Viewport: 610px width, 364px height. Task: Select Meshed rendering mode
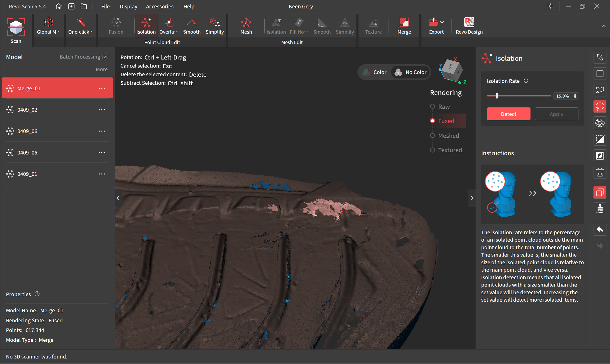pyautogui.click(x=433, y=136)
